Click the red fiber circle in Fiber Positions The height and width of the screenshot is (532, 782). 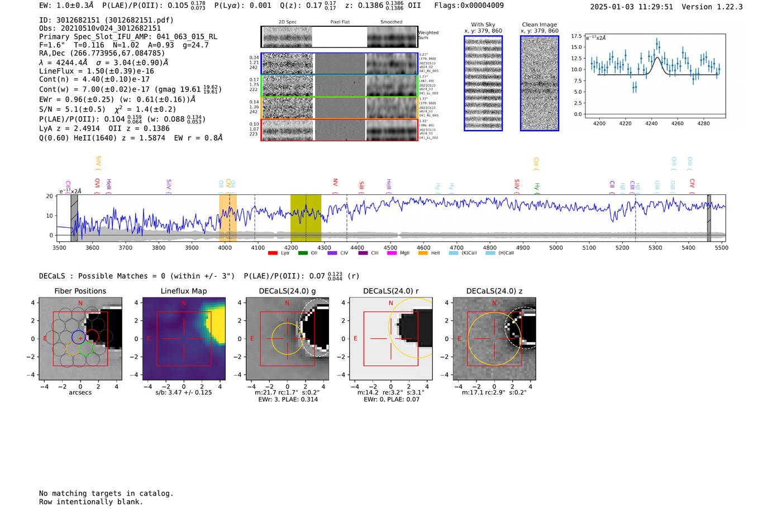click(92, 337)
